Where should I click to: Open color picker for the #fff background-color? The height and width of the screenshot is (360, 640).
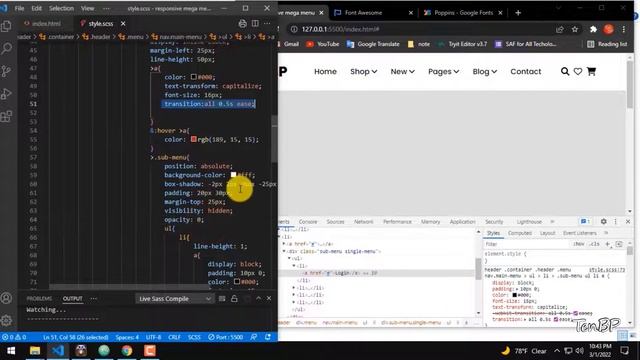(x=233, y=175)
